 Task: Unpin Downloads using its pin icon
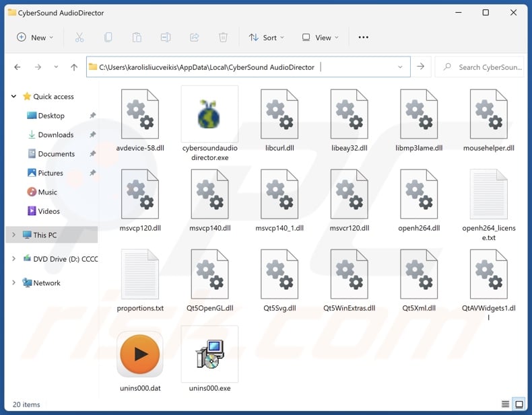[92, 135]
